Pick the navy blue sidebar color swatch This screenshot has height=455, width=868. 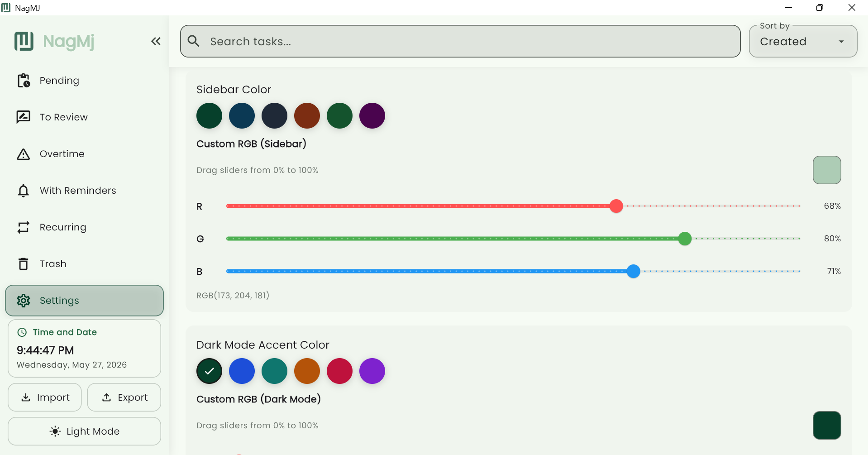[x=242, y=116]
